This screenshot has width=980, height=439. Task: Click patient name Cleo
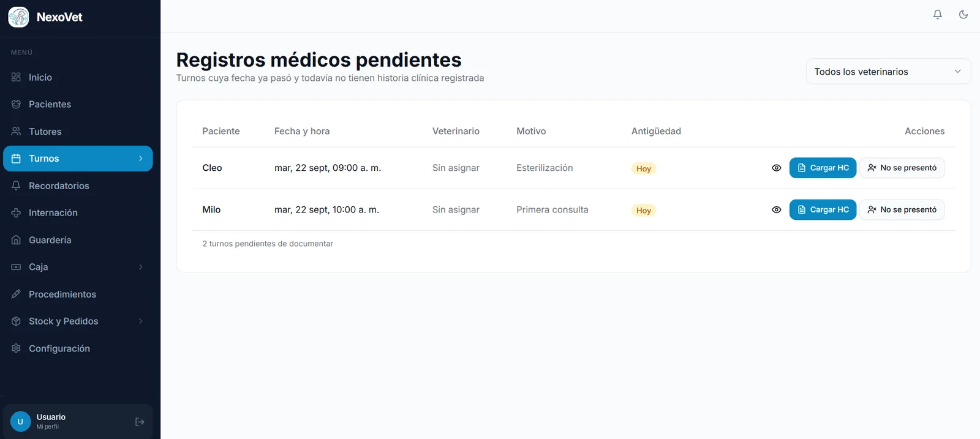click(212, 168)
